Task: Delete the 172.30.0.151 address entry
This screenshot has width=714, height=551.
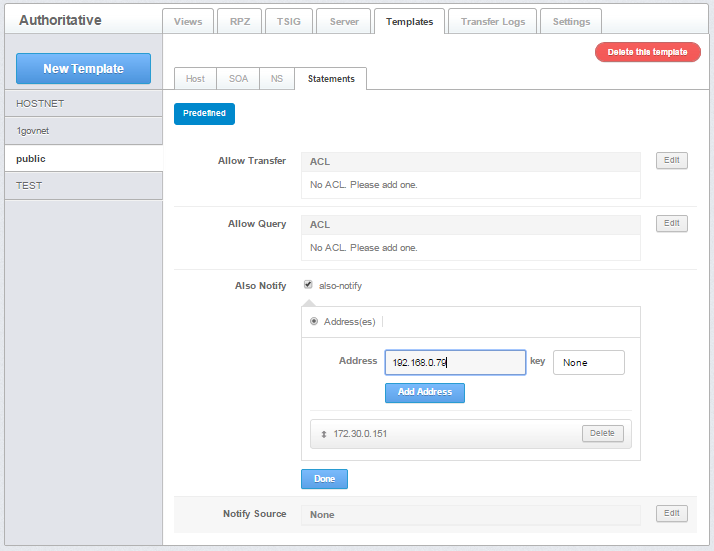Action: click(x=602, y=433)
